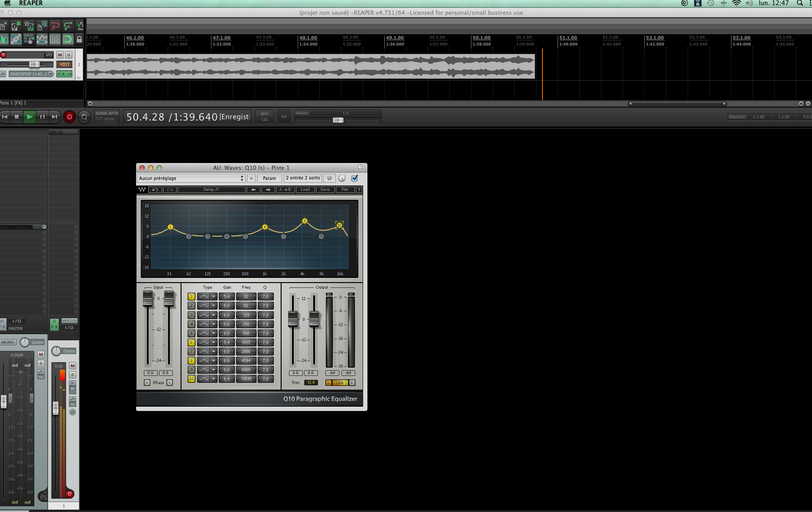Image resolution: width=812 pixels, height=512 pixels.
Task: Open the Project settings info icon
Action: [42, 26]
